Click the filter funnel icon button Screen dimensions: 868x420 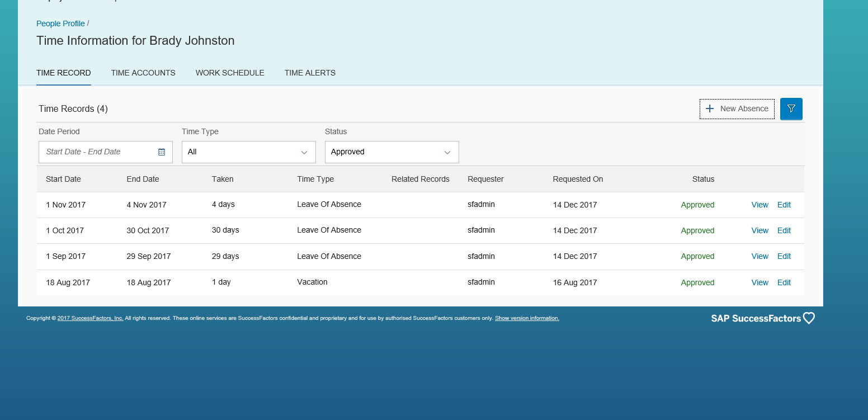[791, 108]
